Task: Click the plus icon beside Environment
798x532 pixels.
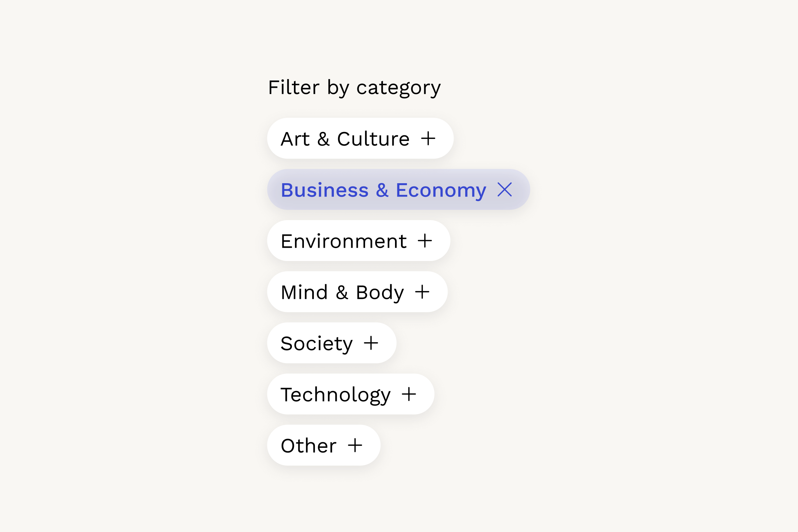Action: point(425,241)
